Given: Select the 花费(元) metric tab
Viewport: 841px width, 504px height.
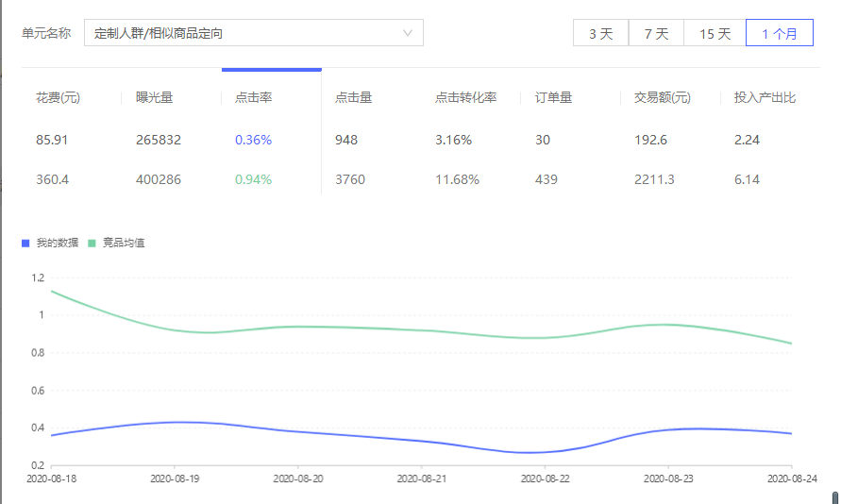Looking at the screenshot, I should tap(58, 97).
